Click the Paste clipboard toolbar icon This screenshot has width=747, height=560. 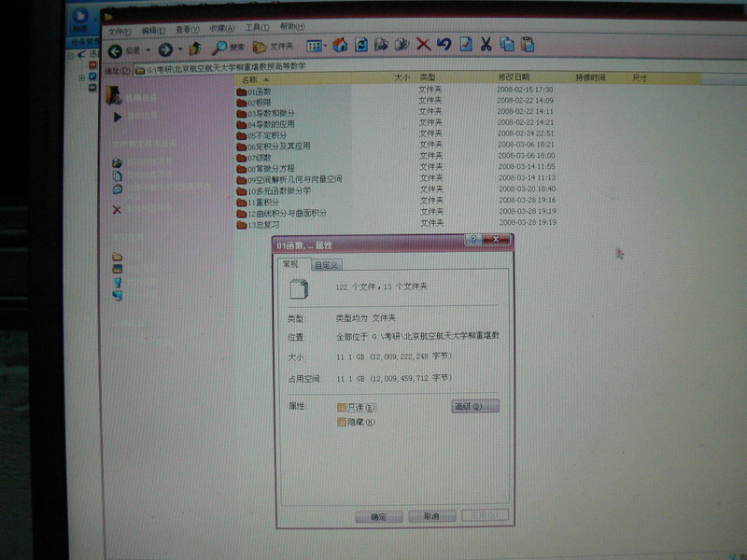click(528, 44)
